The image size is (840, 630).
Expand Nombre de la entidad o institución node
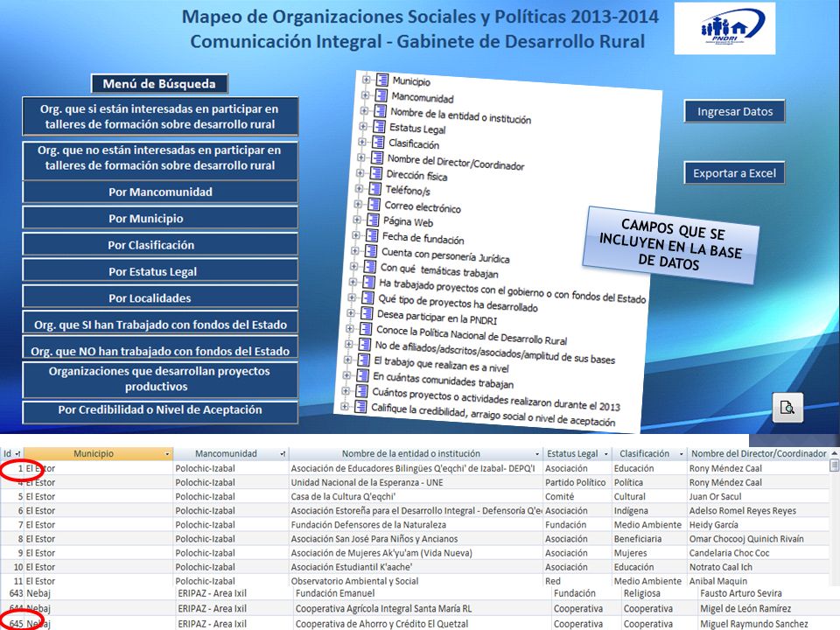pyautogui.click(x=364, y=110)
